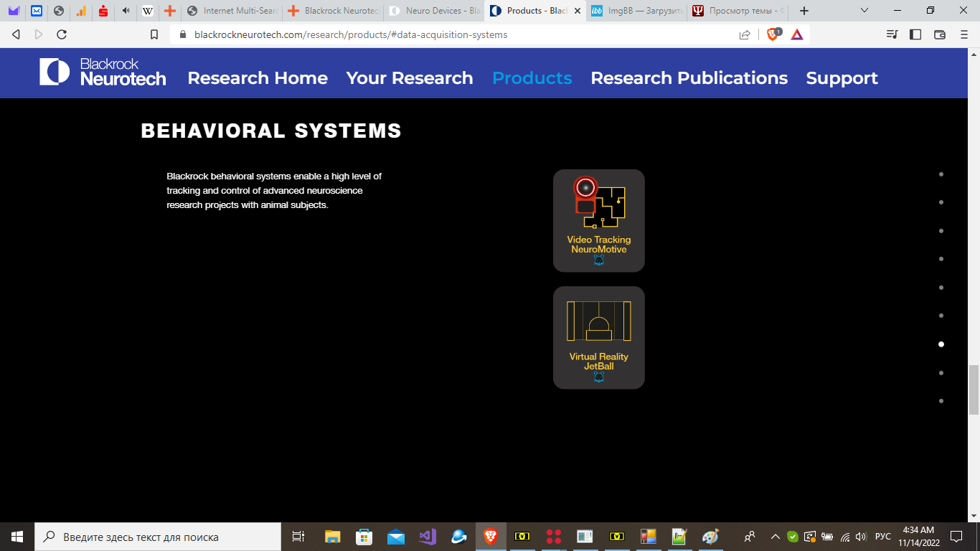Open the Video Tracking NeuroMotive product card
This screenshot has width=980, height=551.
point(599,221)
